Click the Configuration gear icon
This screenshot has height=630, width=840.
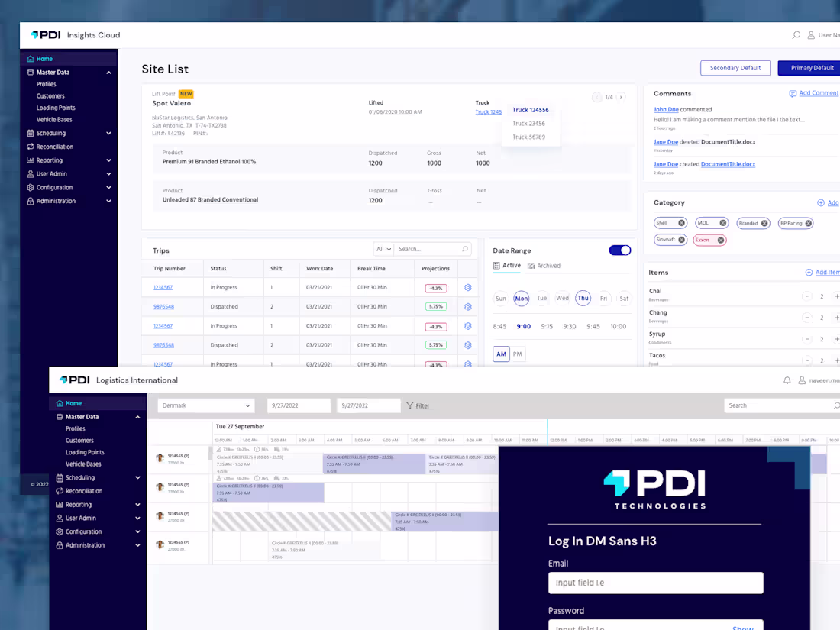29,187
